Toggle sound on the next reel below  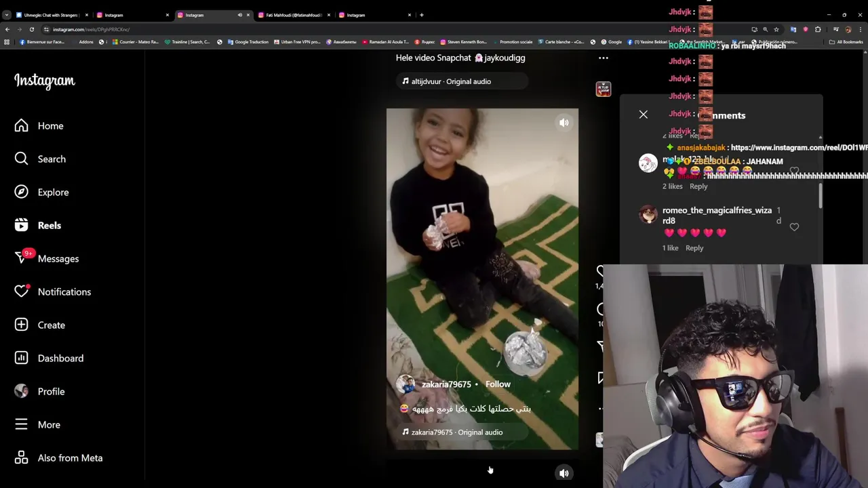point(564,473)
